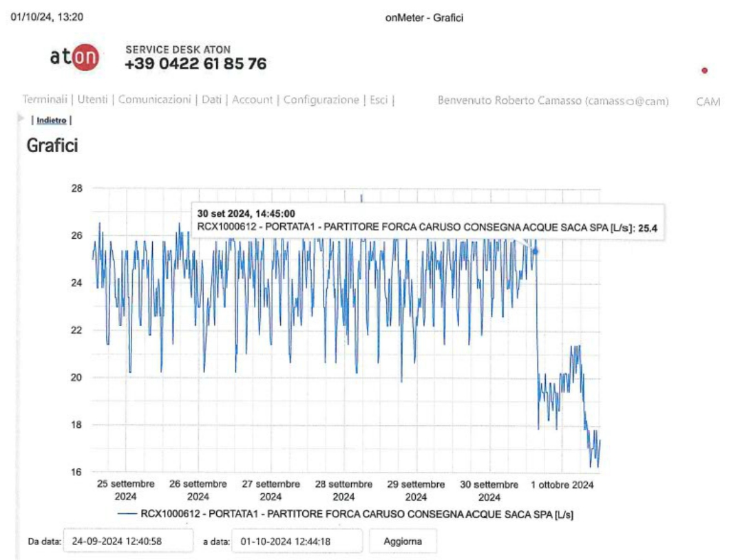Open the Terminali menu
Screen dimensions: 740x560
[44, 100]
